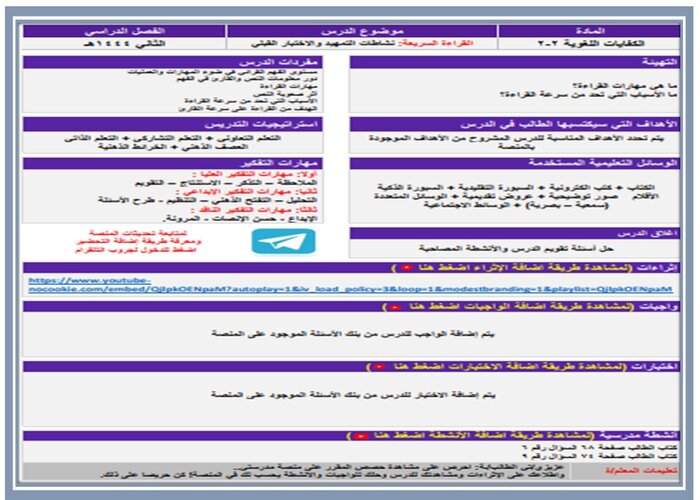
Task: Click red 'ثالثا: مهارات التفكير الناقد' heading
Action: pos(253,210)
